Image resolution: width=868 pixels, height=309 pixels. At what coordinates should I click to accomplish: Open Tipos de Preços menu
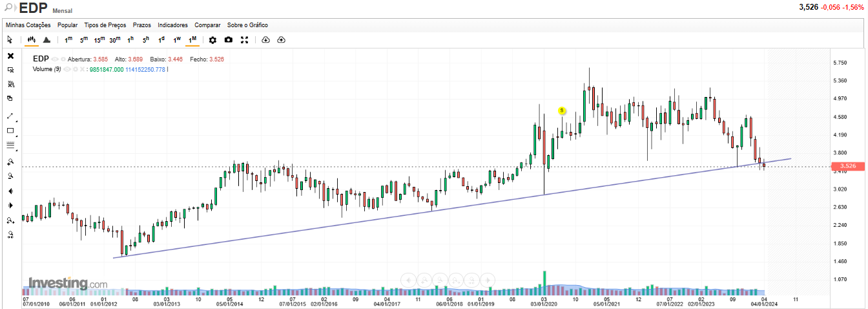(105, 25)
